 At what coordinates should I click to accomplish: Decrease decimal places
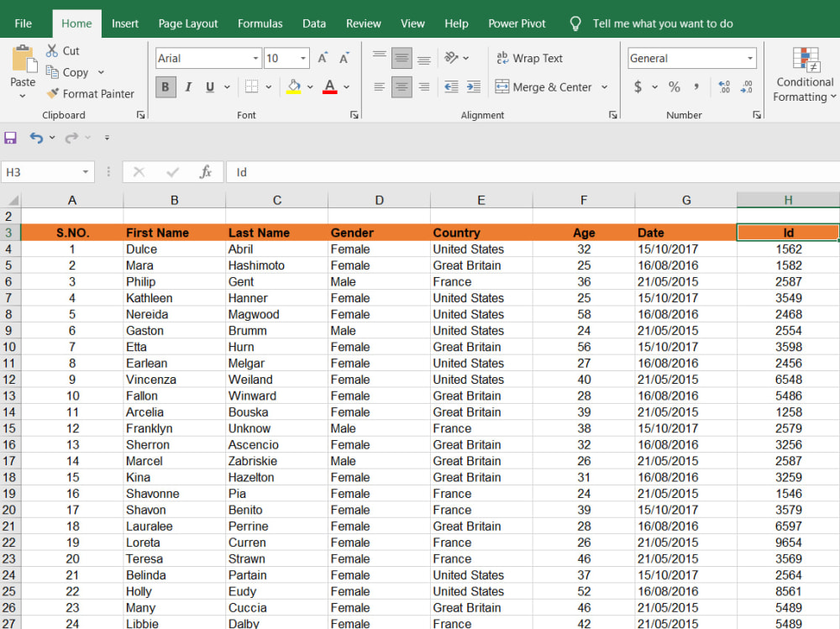tap(746, 86)
